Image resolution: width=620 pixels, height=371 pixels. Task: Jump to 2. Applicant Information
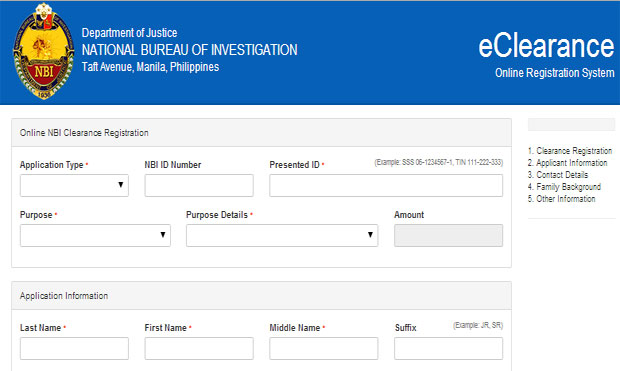click(x=567, y=163)
